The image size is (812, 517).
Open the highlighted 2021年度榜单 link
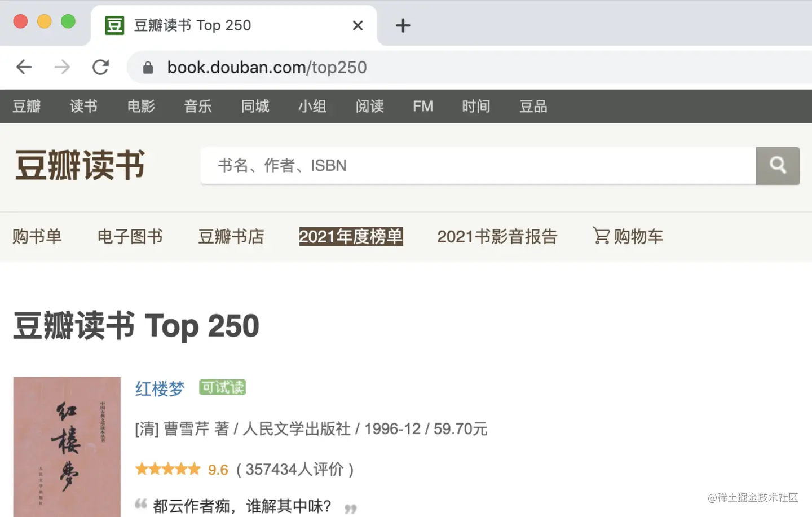tap(351, 236)
